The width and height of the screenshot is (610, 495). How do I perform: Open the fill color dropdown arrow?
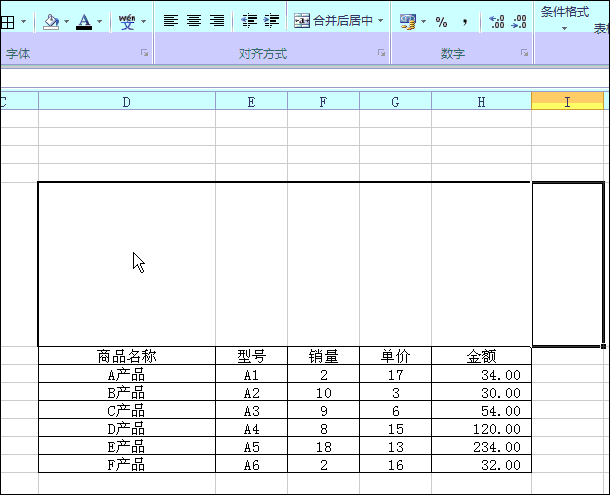pos(66,20)
